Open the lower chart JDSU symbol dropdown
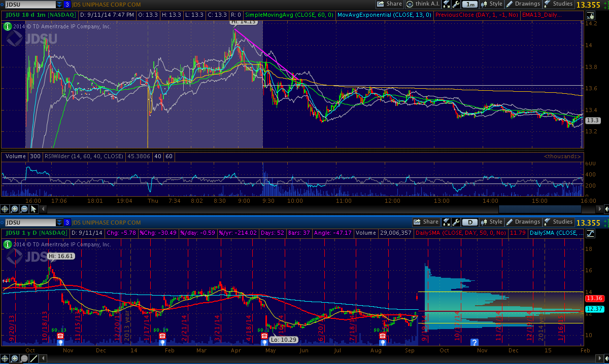Image resolution: width=609 pixels, height=364 pixels. pyautogui.click(x=60, y=223)
